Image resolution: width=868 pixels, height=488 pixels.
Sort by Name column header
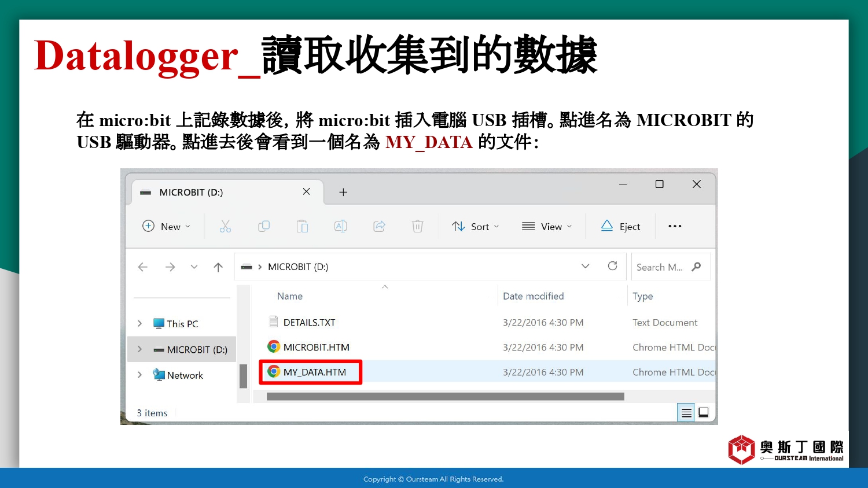pos(290,296)
